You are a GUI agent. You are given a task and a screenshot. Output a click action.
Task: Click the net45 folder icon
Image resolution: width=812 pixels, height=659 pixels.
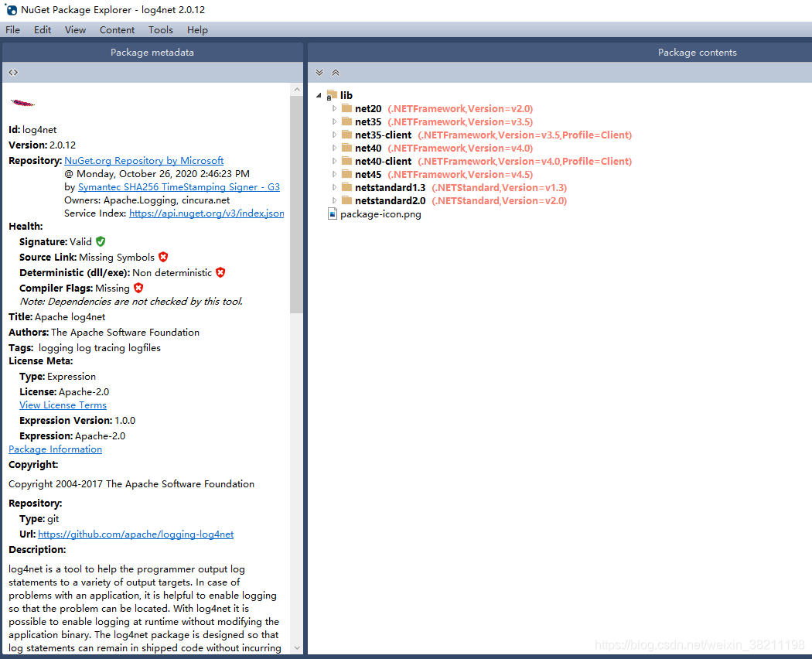347,175
